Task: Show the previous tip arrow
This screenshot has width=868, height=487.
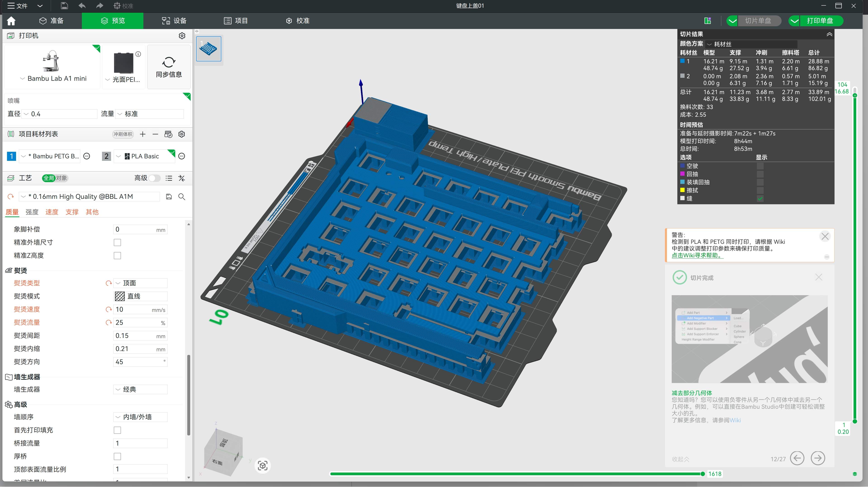Action: click(x=797, y=458)
